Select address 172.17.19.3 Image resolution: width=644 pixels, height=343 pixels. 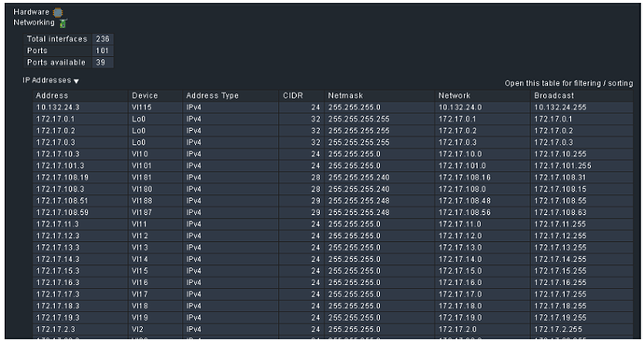(x=58, y=318)
